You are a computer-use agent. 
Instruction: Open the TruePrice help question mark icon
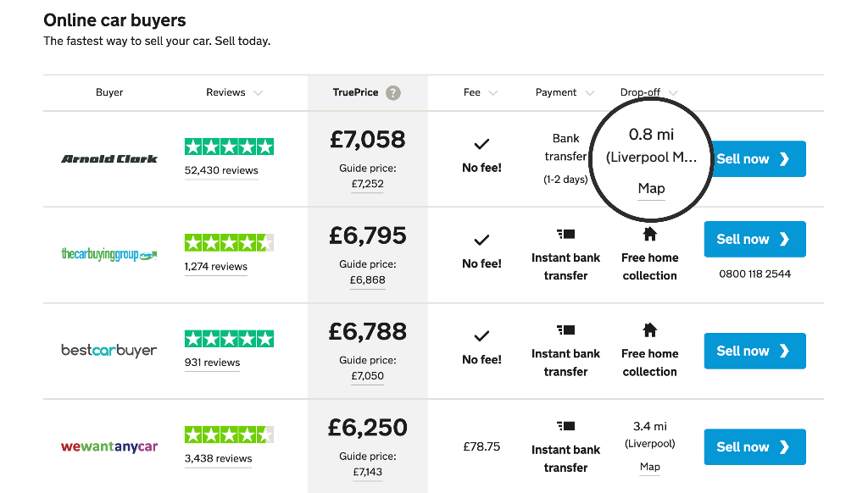(393, 93)
